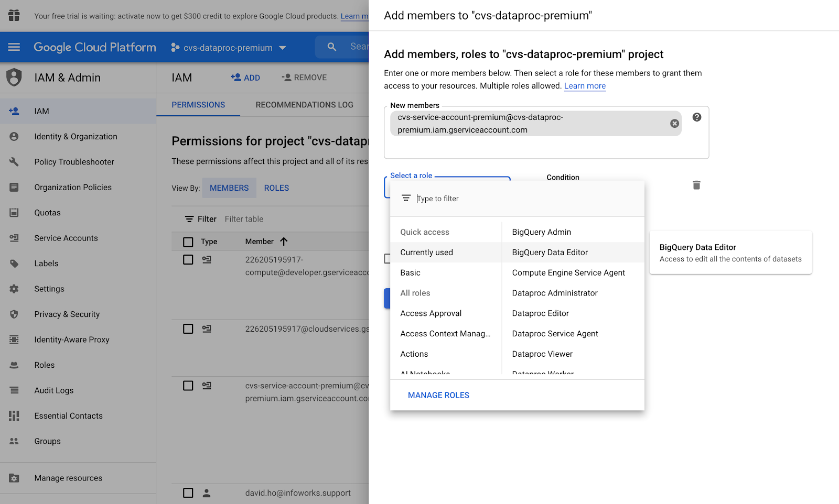Choose the Dataproc Service Agent role
The width and height of the screenshot is (839, 504).
pyautogui.click(x=573, y=334)
